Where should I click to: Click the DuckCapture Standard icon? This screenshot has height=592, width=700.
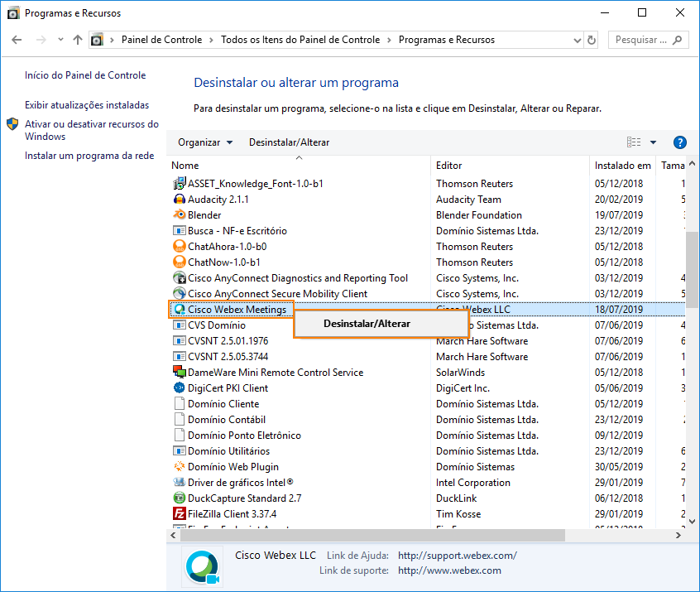pos(179,498)
